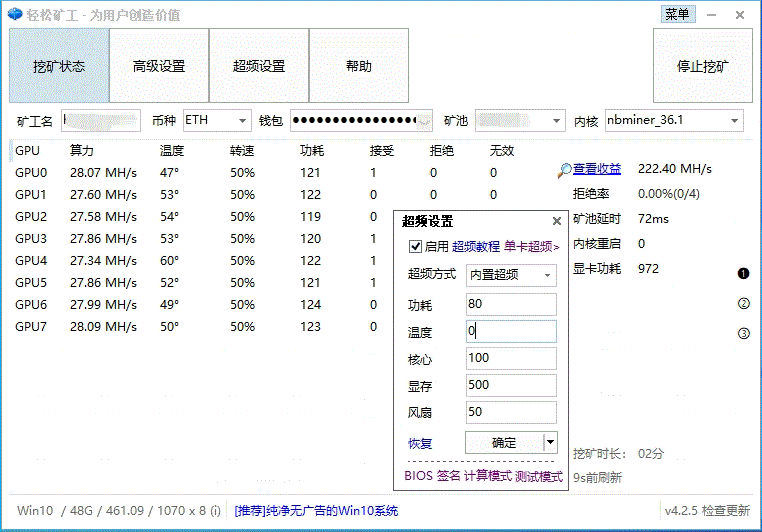
Task: Click the 算力 column header
Action: 81,151
